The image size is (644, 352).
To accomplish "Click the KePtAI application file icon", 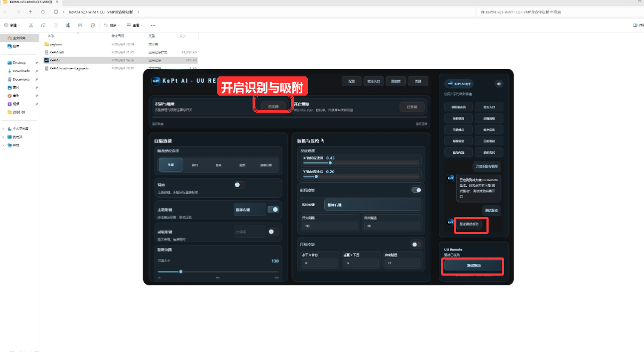I will coord(46,60).
